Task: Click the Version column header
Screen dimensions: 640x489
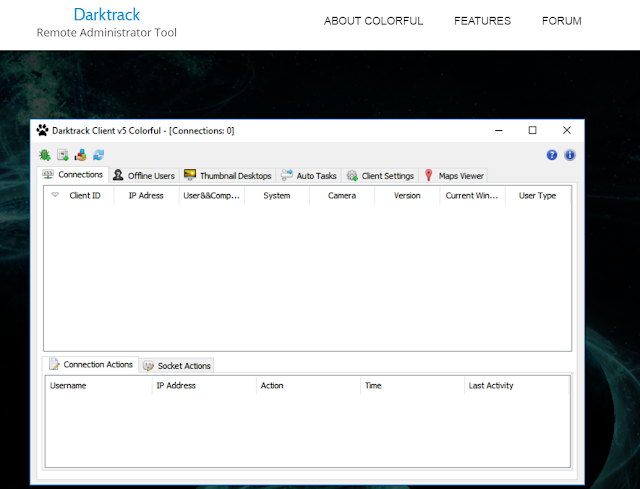Action: 407,196
